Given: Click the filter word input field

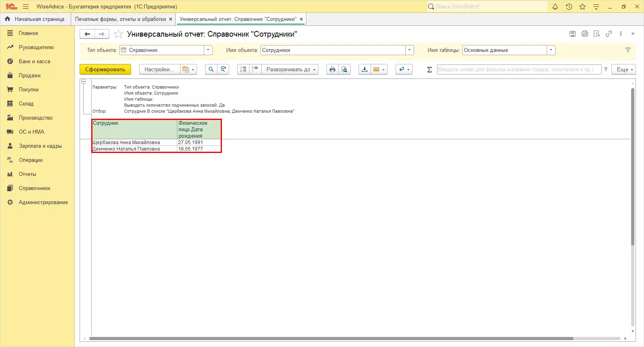Looking at the screenshot, I should coord(519,69).
